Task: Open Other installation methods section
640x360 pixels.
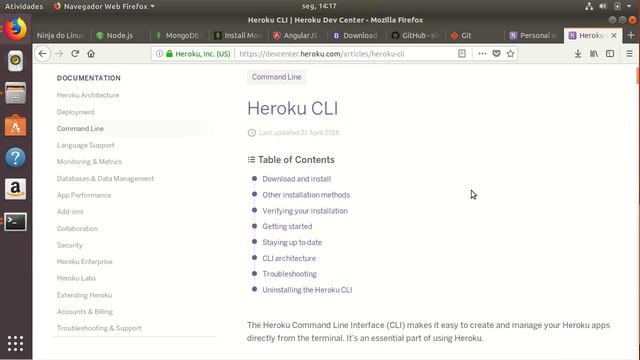Action: [x=306, y=195]
